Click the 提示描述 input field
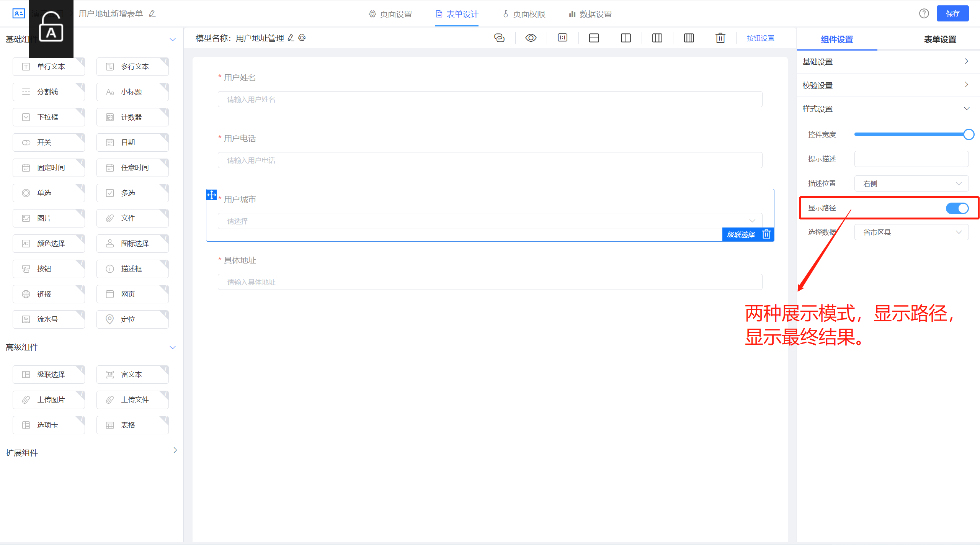Screen dimensions: 980x545 click(x=911, y=159)
